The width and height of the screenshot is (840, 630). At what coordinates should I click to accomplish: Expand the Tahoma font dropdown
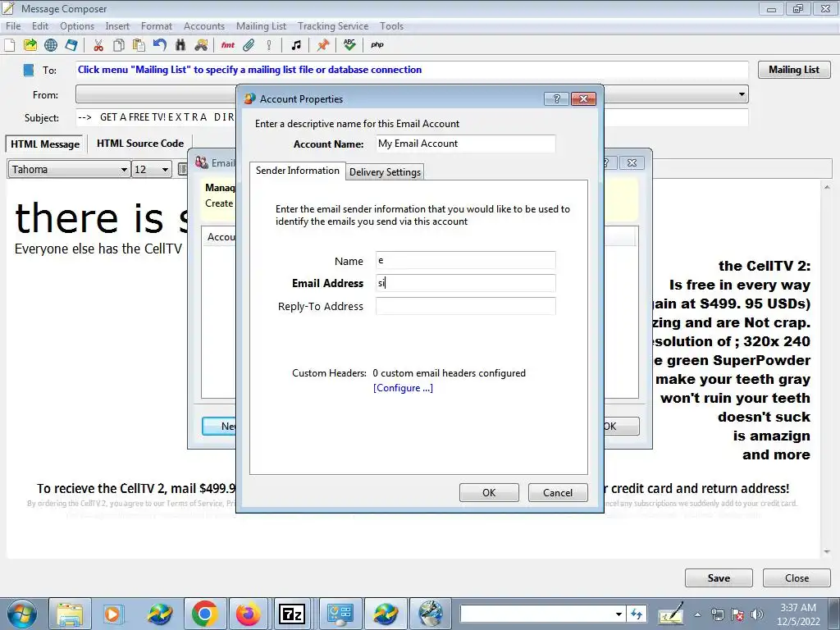tap(124, 170)
